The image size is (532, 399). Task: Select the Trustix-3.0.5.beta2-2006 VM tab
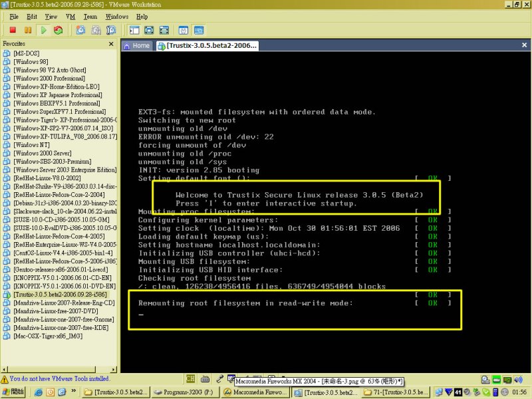207,45
